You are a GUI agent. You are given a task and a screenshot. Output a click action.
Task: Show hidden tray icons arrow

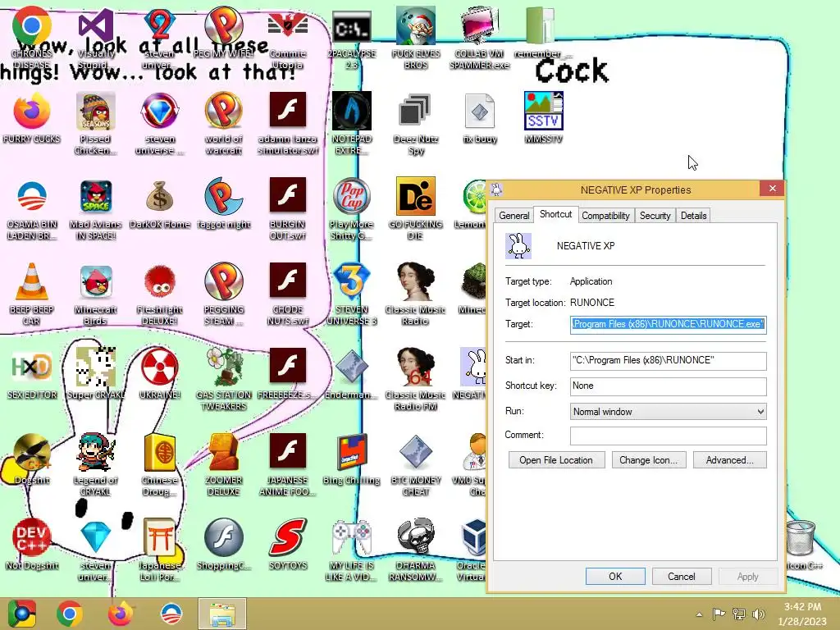click(699, 614)
